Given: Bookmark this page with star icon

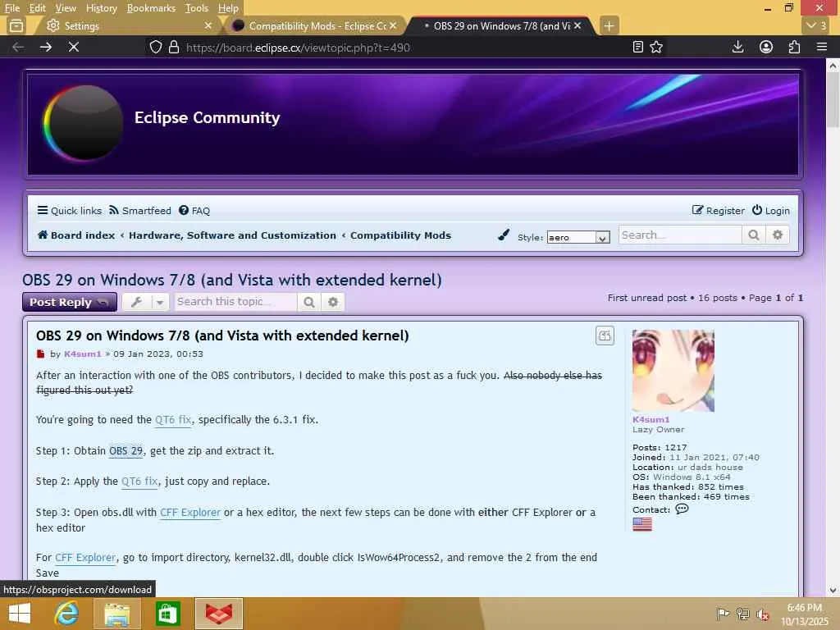Looking at the screenshot, I should coord(656,47).
